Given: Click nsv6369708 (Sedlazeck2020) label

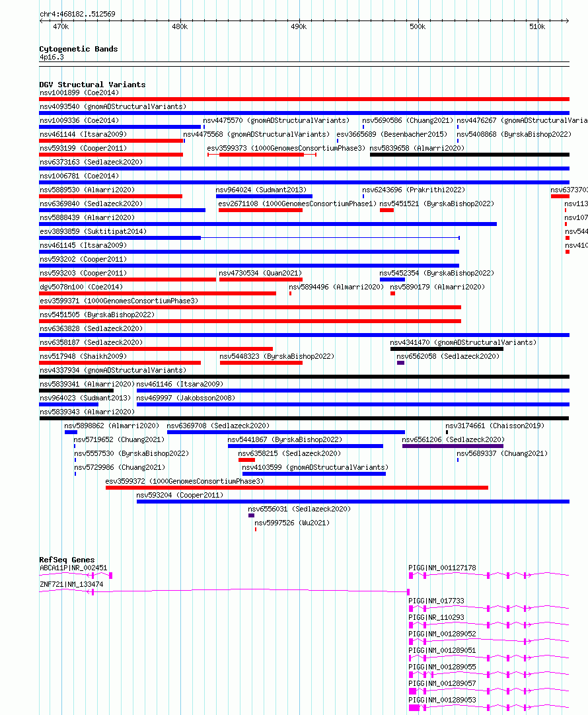Looking at the screenshot, I should click(x=218, y=426).
